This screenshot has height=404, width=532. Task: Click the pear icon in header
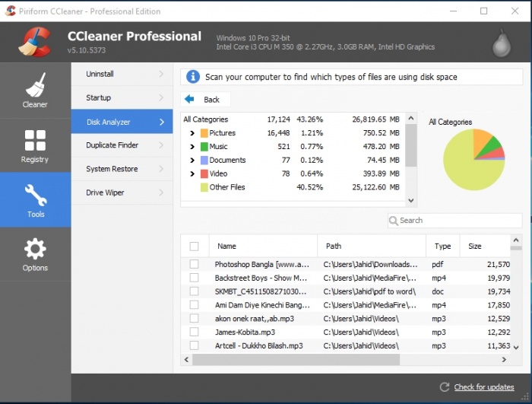(502, 43)
